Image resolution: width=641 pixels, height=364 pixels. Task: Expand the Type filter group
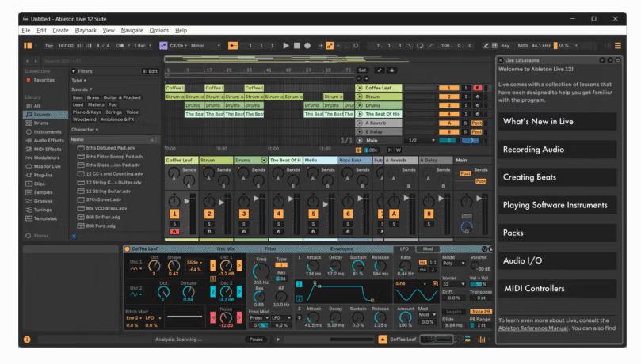click(78, 80)
